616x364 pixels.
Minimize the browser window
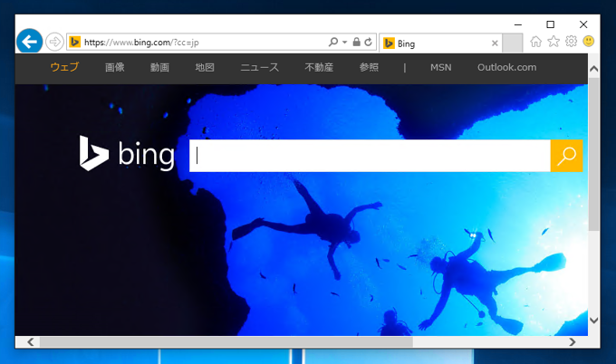(x=518, y=24)
